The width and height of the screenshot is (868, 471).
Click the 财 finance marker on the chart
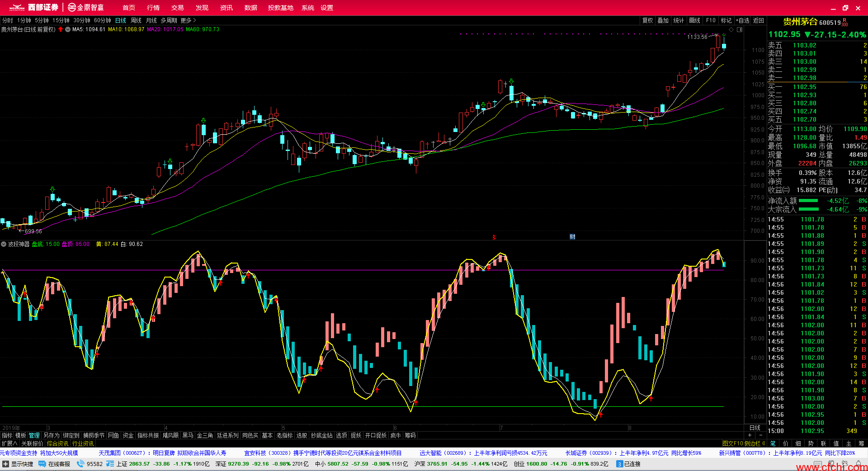click(x=572, y=237)
